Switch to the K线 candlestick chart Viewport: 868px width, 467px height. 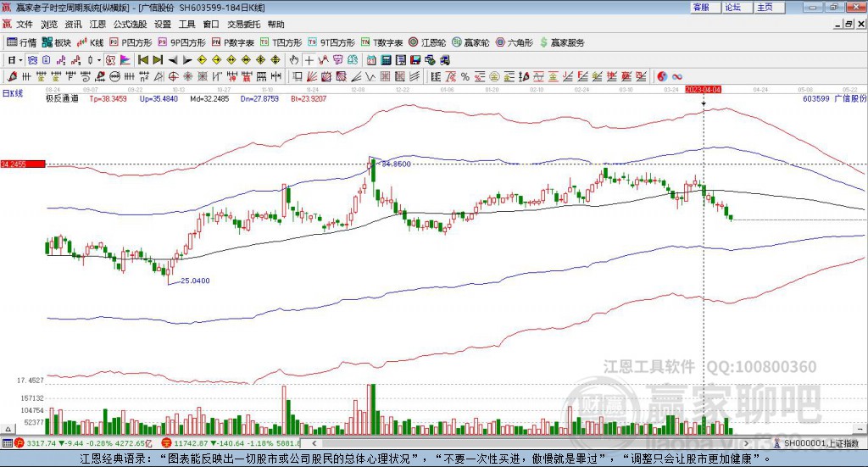click(90, 42)
